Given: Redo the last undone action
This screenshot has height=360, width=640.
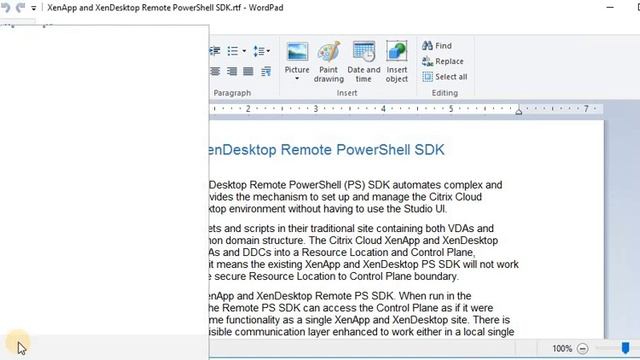Looking at the screenshot, I should coord(20,7).
